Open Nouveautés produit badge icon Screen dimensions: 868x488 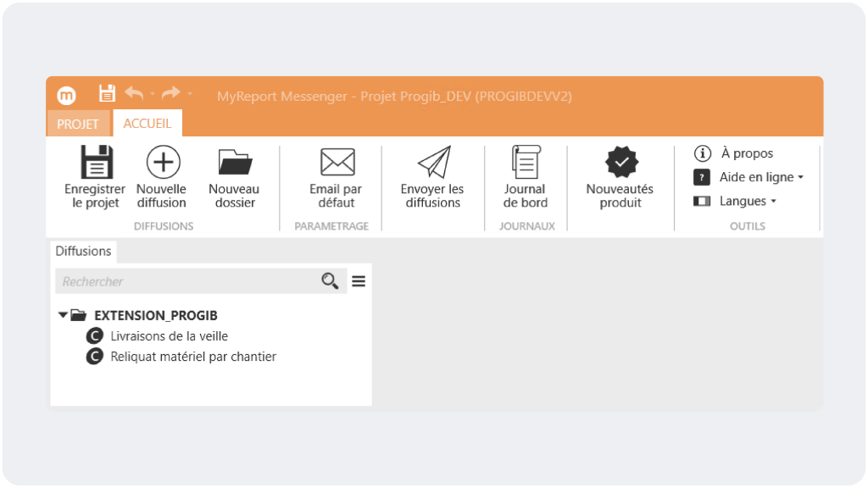coord(620,162)
